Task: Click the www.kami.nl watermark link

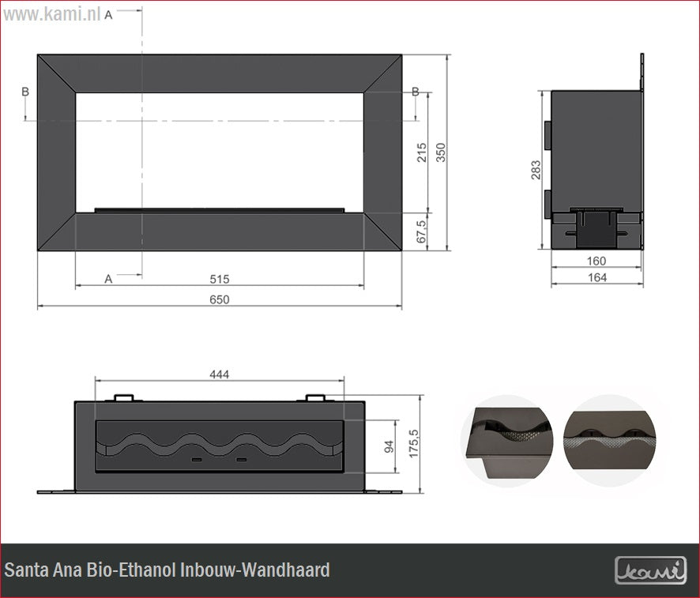Action: [52, 14]
